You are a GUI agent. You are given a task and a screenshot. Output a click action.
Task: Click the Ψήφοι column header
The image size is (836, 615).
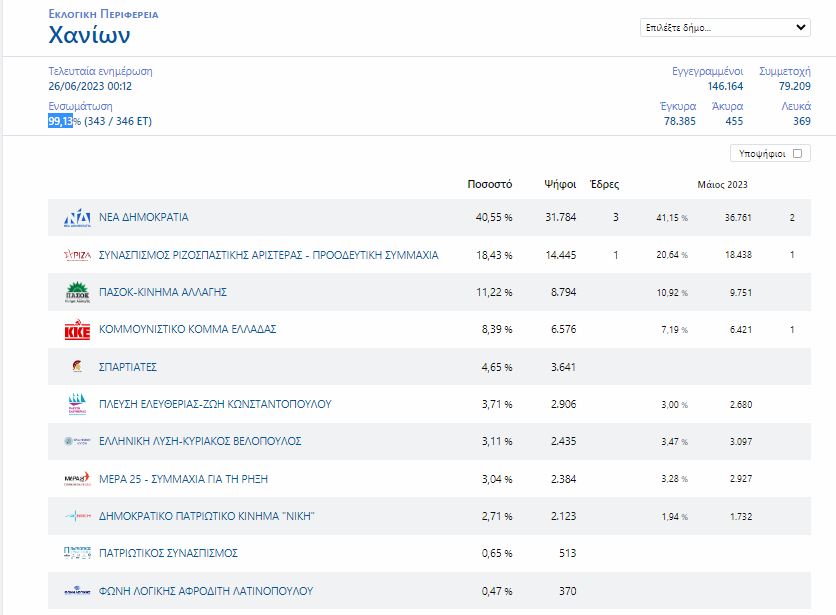tap(560, 184)
